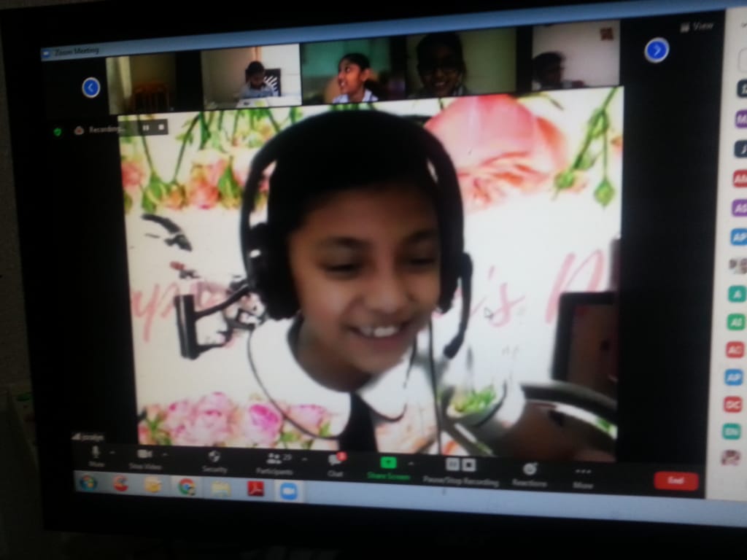The height and width of the screenshot is (560, 747).
Task: Open the Security shield menu
Action: (x=214, y=462)
